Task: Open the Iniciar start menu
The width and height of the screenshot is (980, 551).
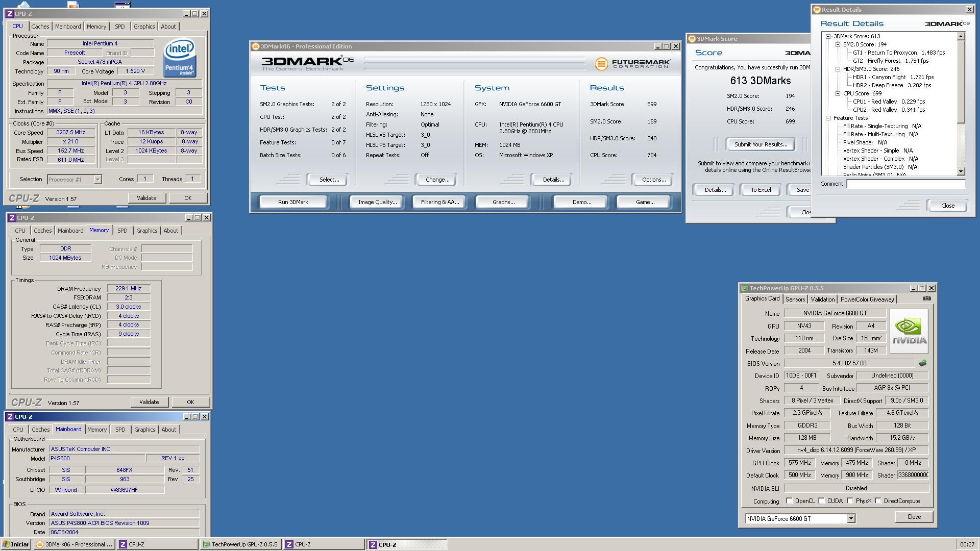Action: [16, 544]
